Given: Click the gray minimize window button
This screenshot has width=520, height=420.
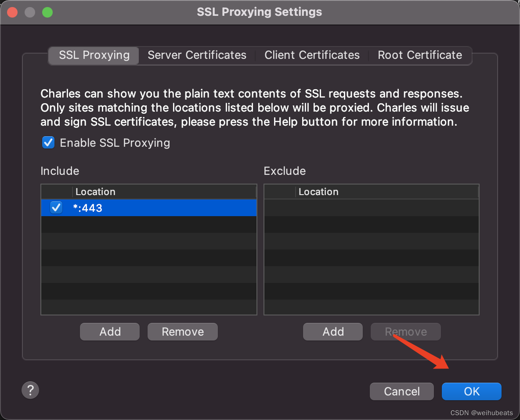Looking at the screenshot, I should (30, 12).
